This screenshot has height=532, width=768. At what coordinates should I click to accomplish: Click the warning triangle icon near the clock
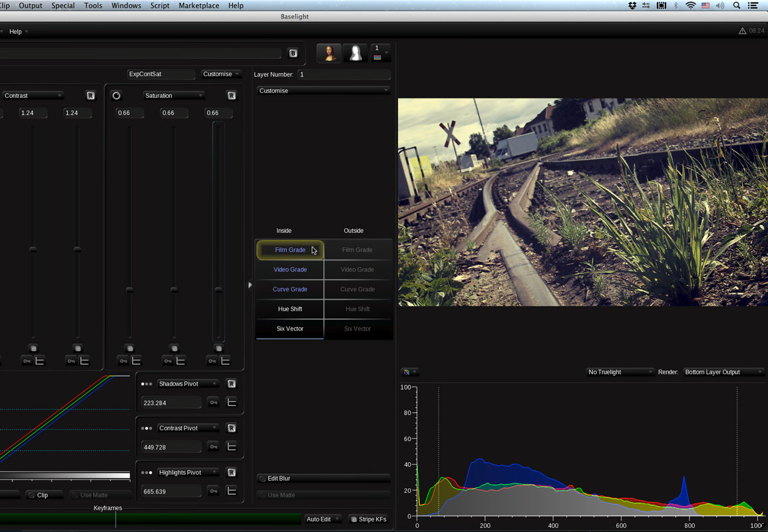(x=742, y=31)
